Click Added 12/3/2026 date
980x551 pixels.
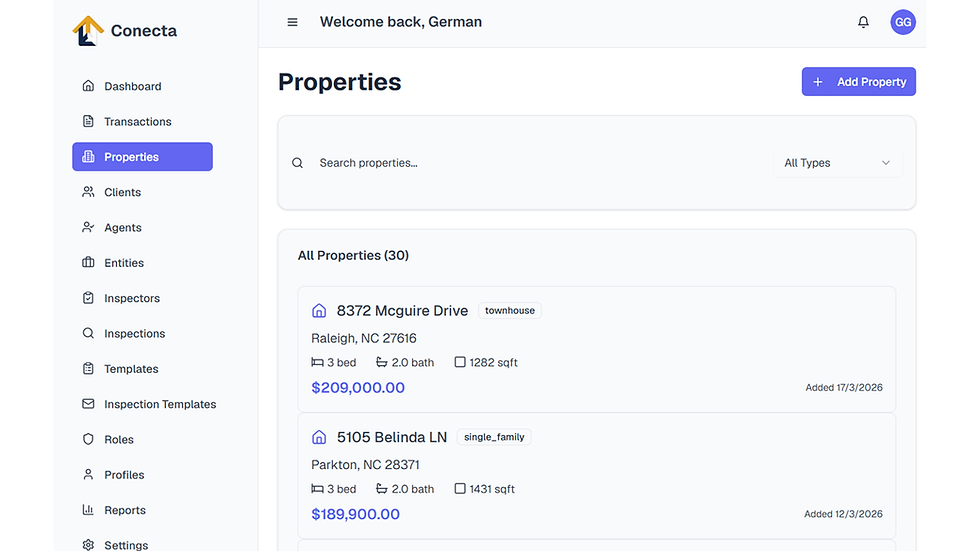click(843, 514)
